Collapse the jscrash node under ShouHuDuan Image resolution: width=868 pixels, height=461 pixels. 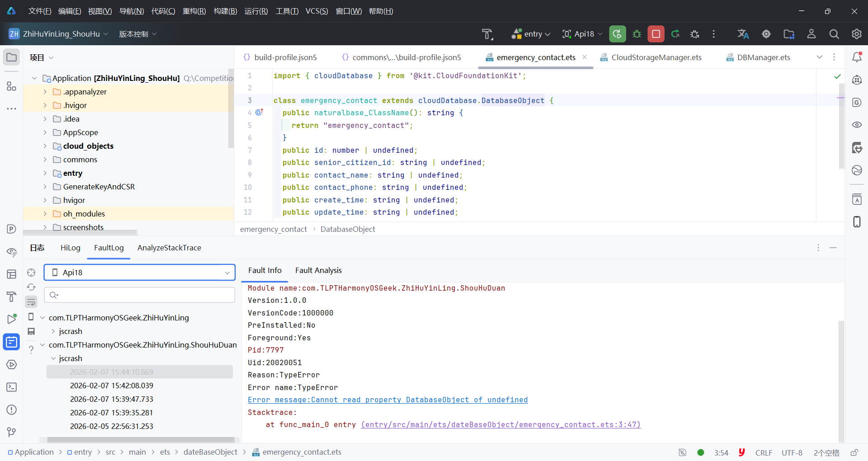(x=53, y=358)
